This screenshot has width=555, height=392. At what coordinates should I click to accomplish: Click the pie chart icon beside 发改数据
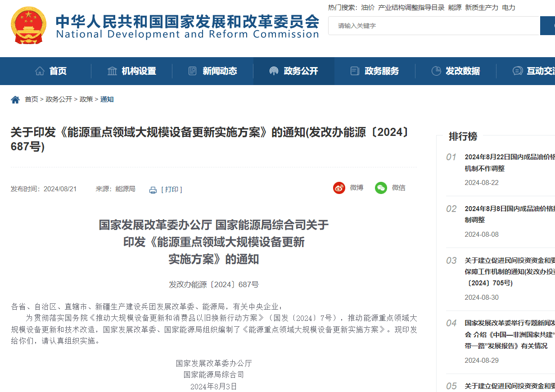436,71
